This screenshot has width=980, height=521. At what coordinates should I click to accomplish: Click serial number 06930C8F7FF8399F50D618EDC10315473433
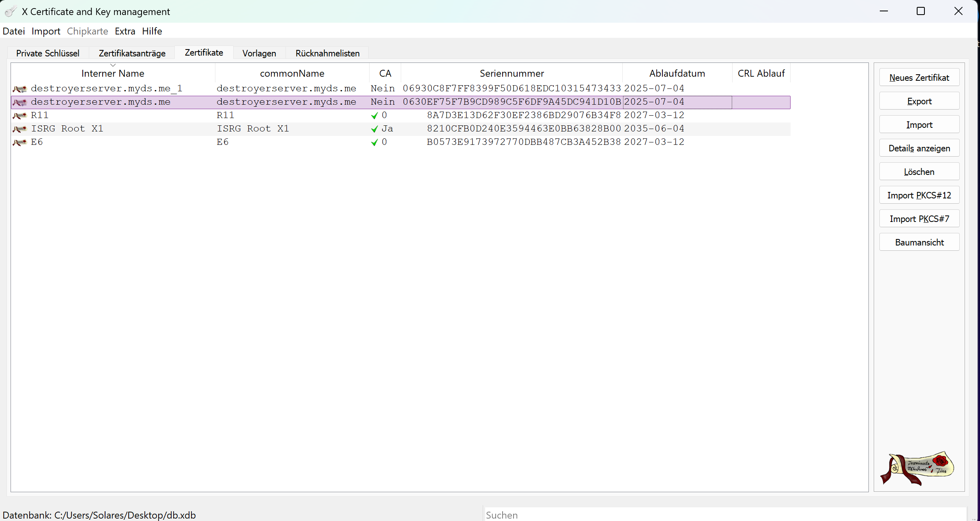512,88
